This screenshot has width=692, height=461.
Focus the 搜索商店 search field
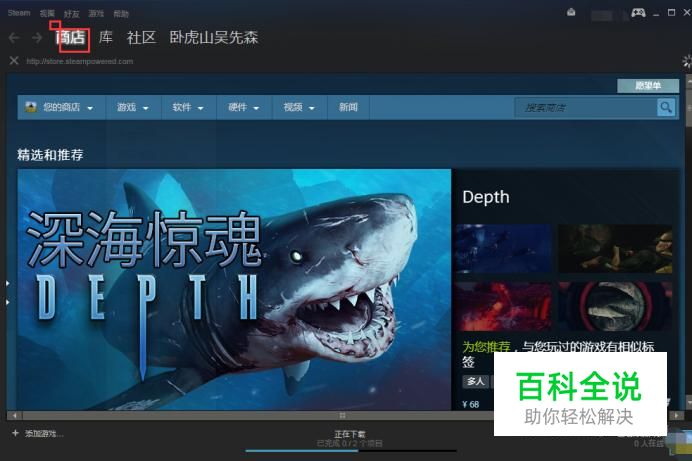click(x=586, y=108)
